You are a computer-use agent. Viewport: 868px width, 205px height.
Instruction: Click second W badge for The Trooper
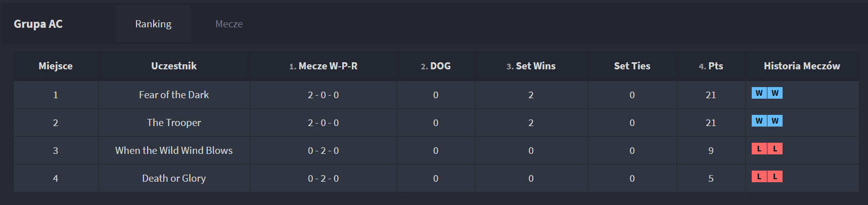[x=775, y=121]
